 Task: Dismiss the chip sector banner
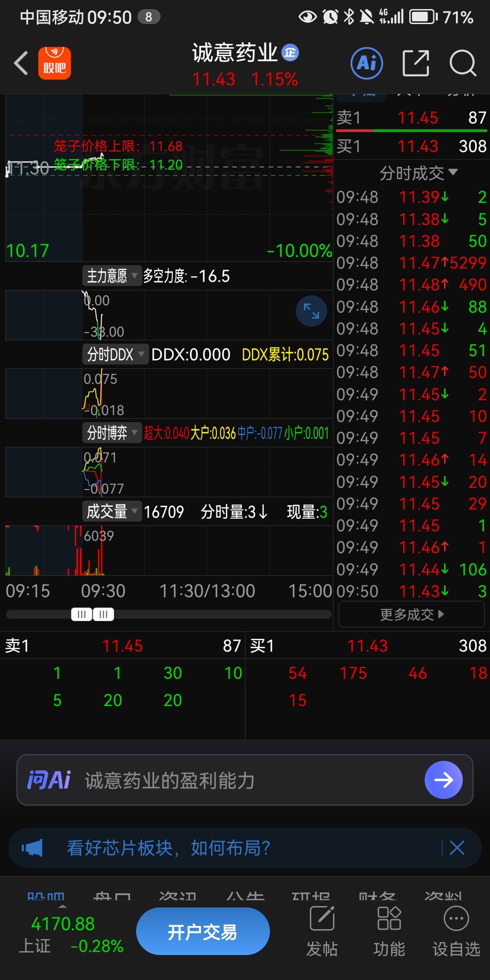(457, 848)
